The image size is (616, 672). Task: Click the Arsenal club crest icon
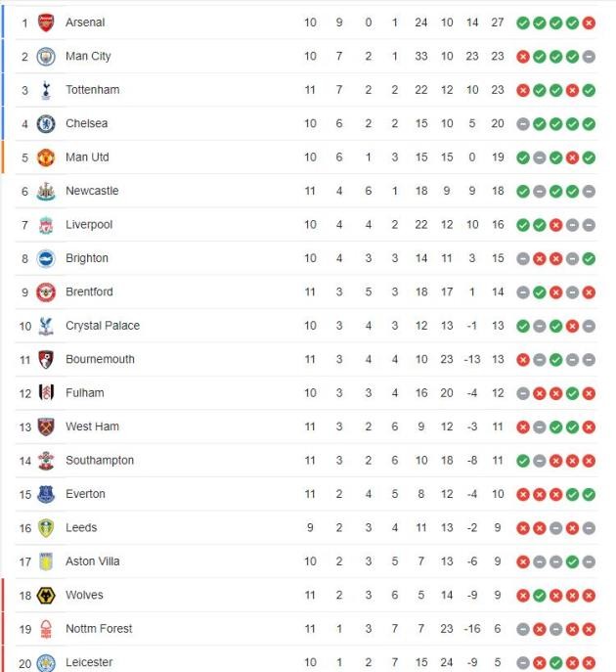click(x=46, y=22)
